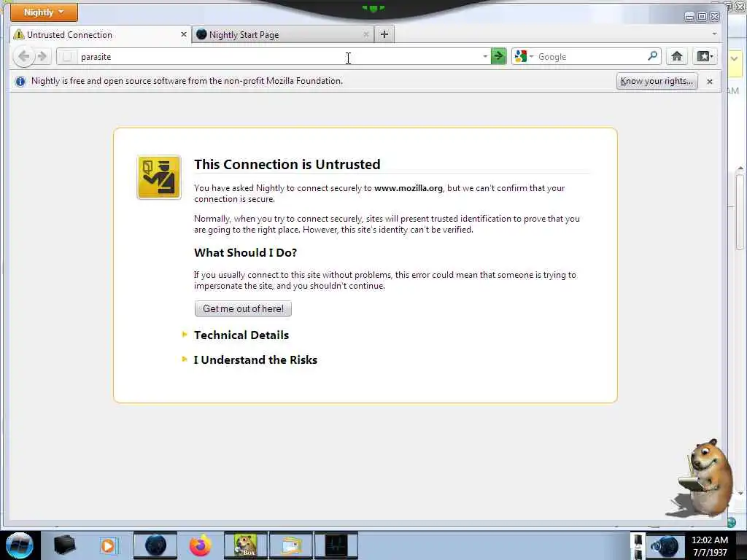This screenshot has width=747, height=560.
Task: Open the Nightly globe taskbar icon
Action: [x=155, y=545]
